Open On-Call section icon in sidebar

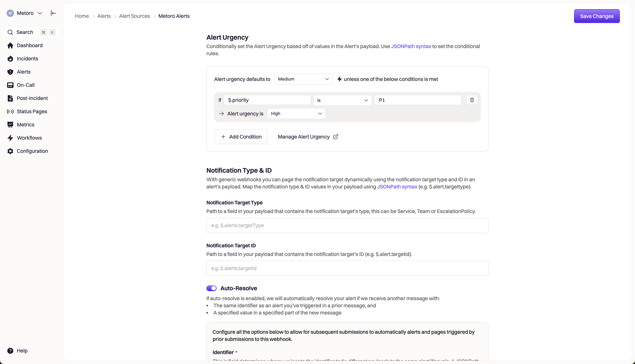pos(10,85)
